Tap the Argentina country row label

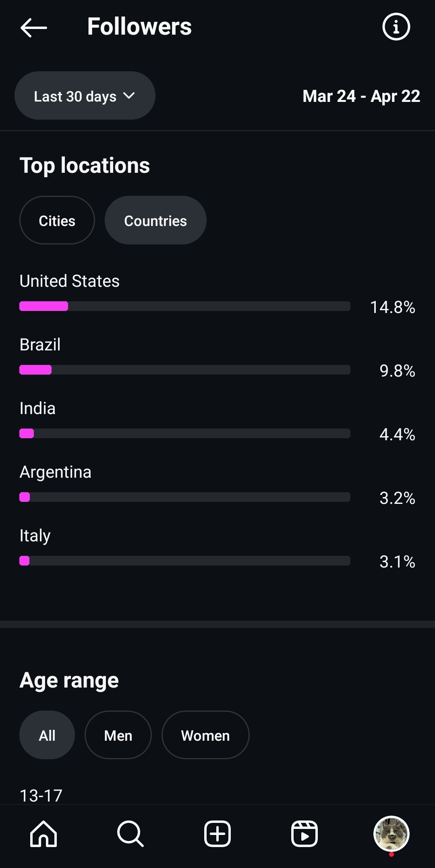pos(56,472)
